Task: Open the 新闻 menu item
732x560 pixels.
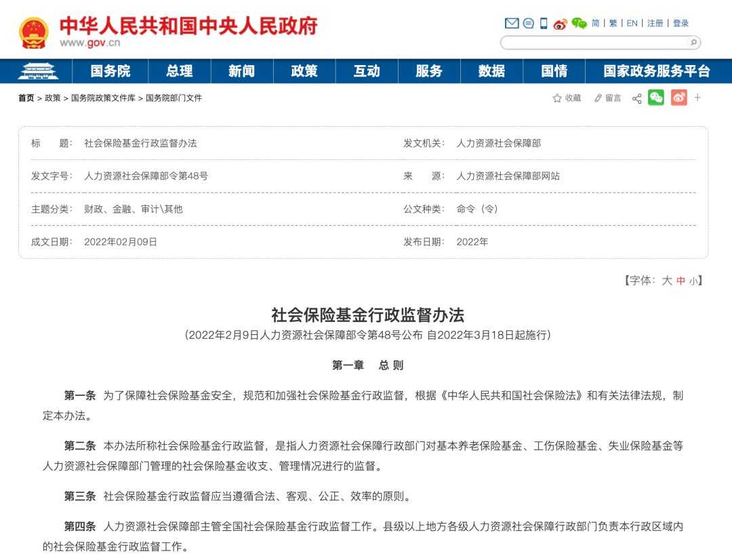Action: 242,71
